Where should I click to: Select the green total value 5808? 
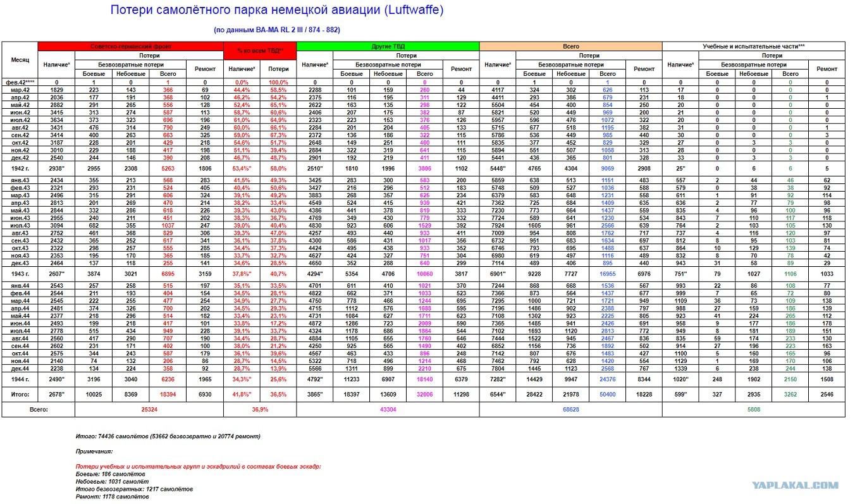point(753,409)
